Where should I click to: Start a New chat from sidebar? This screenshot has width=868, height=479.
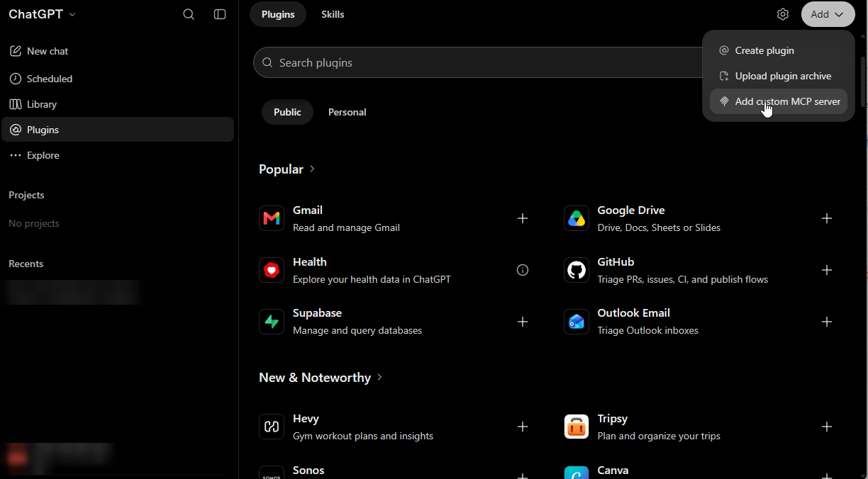tap(118, 51)
